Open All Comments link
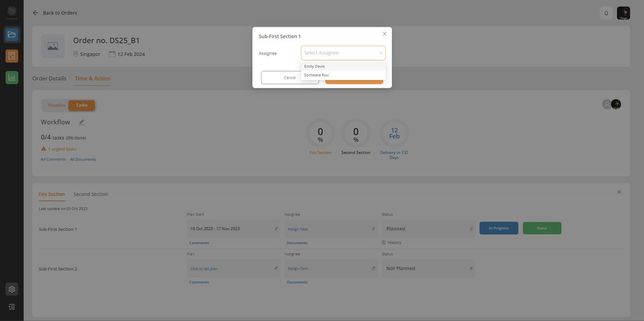Screen dimensions: 644x321 pos(53,160)
